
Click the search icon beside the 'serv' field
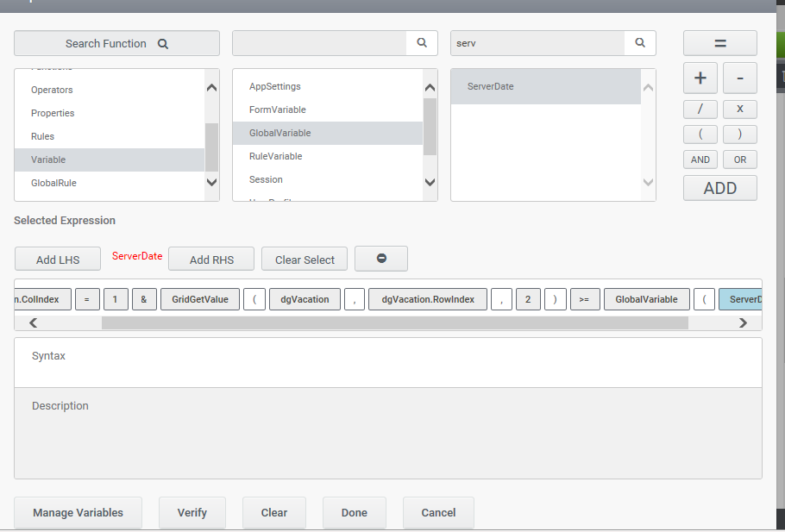click(640, 43)
